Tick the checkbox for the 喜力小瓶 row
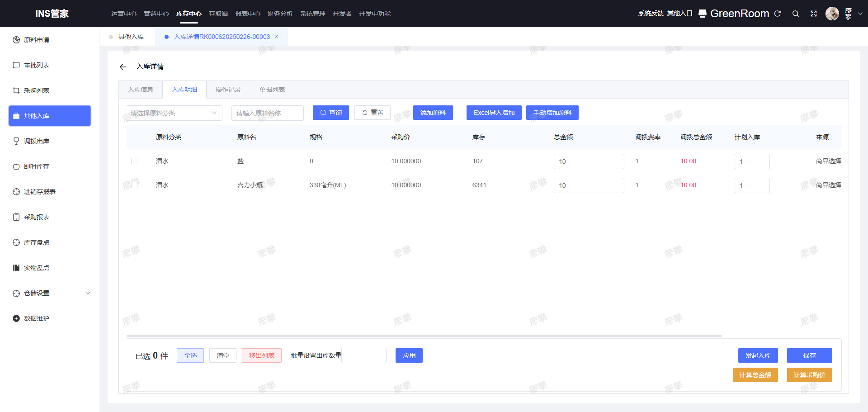This screenshot has height=412, width=868. (134, 185)
